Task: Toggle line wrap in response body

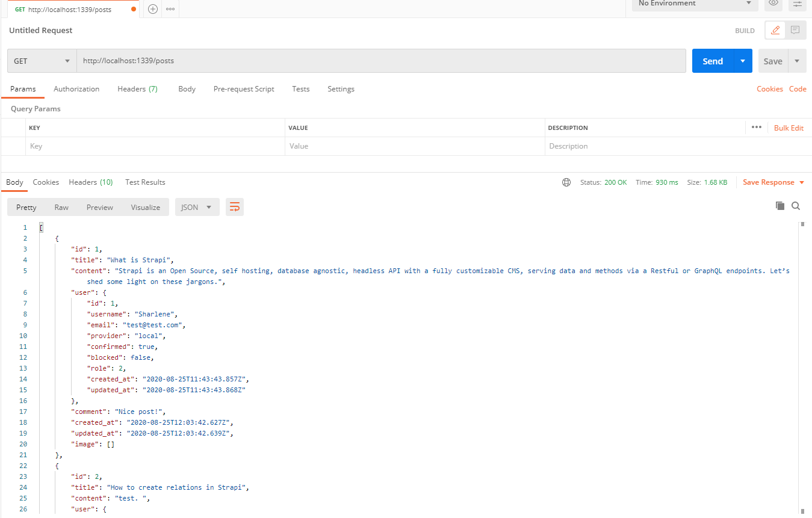Action: 235,207
